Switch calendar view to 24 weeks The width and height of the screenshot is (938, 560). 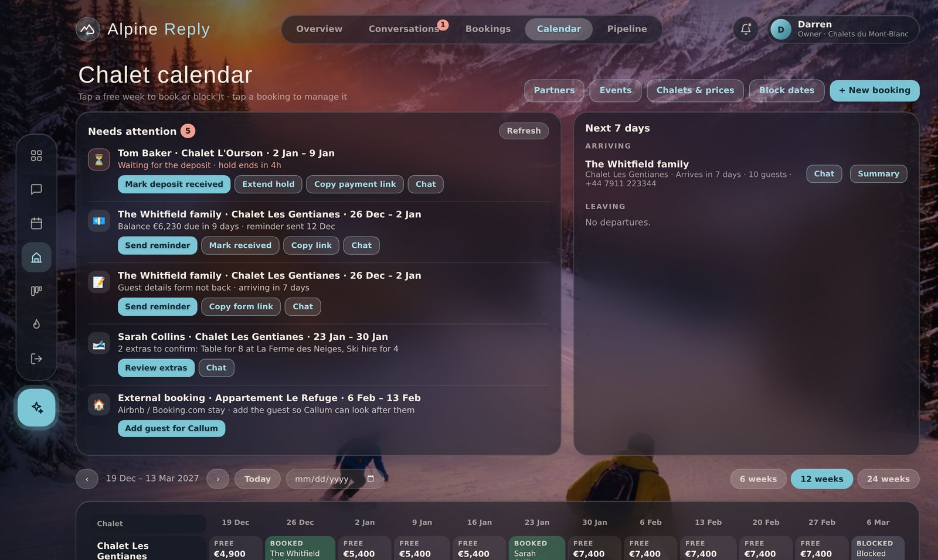[x=888, y=479]
